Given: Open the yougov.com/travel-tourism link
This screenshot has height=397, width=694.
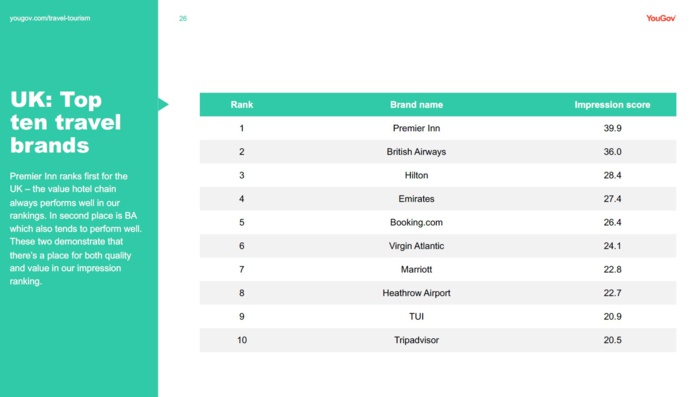Looking at the screenshot, I should click(50, 18).
